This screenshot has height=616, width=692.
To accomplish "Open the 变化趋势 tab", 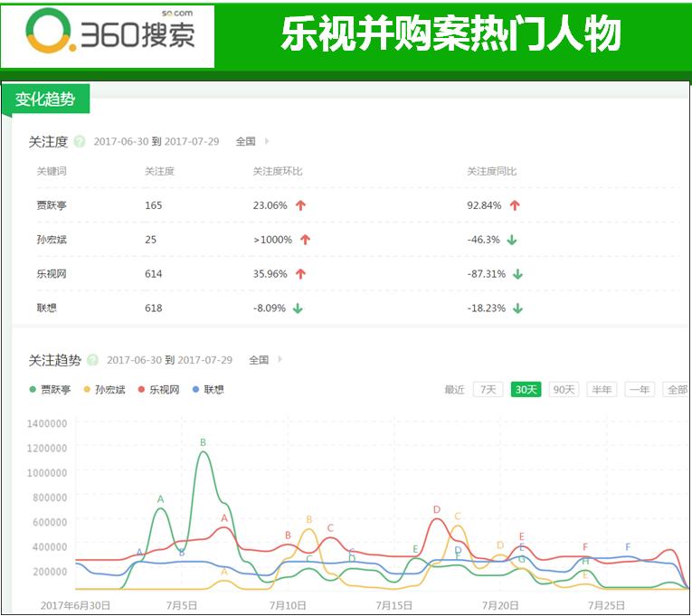I will (45, 99).
